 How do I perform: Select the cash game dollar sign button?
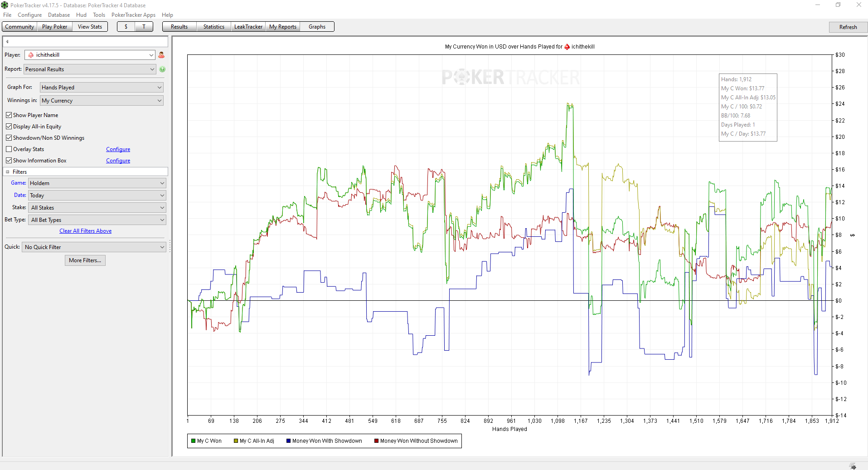point(126,27)
